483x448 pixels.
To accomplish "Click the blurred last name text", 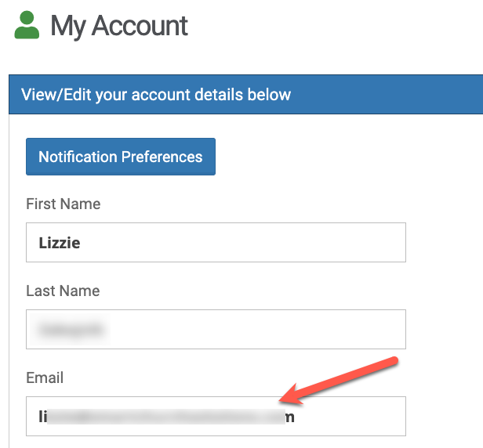I will (x=72, y=330).
